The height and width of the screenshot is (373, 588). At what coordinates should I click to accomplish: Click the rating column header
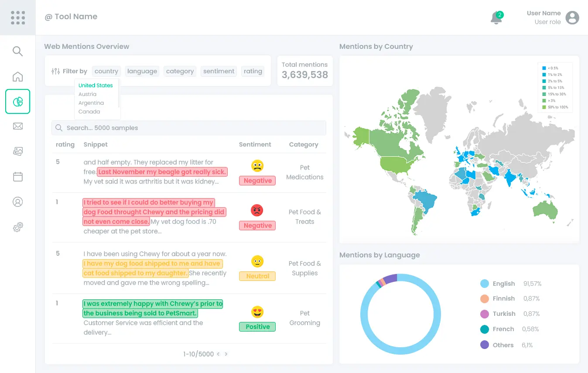coord(65,144)
